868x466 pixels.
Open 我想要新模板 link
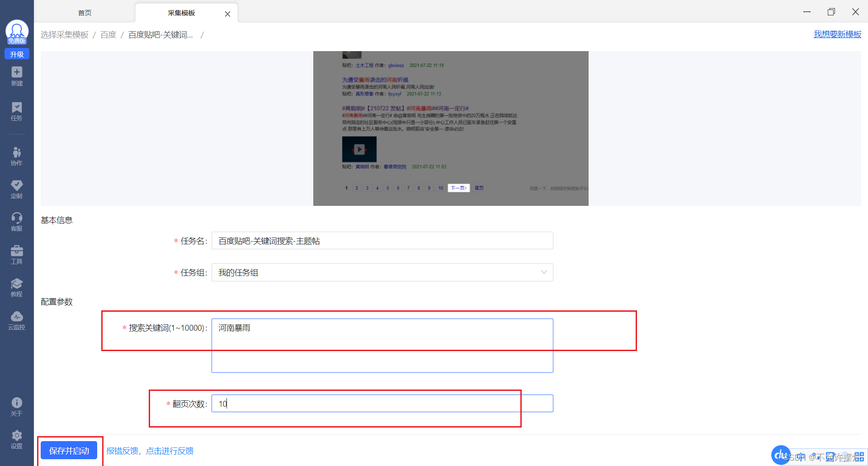point(837,34)
